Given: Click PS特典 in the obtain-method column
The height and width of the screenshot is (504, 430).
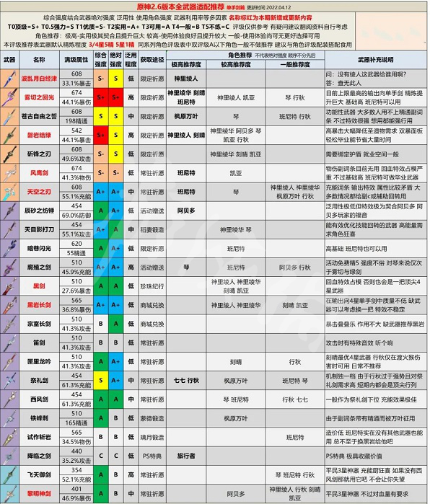Looking at the screenshot, I should 152,456.
